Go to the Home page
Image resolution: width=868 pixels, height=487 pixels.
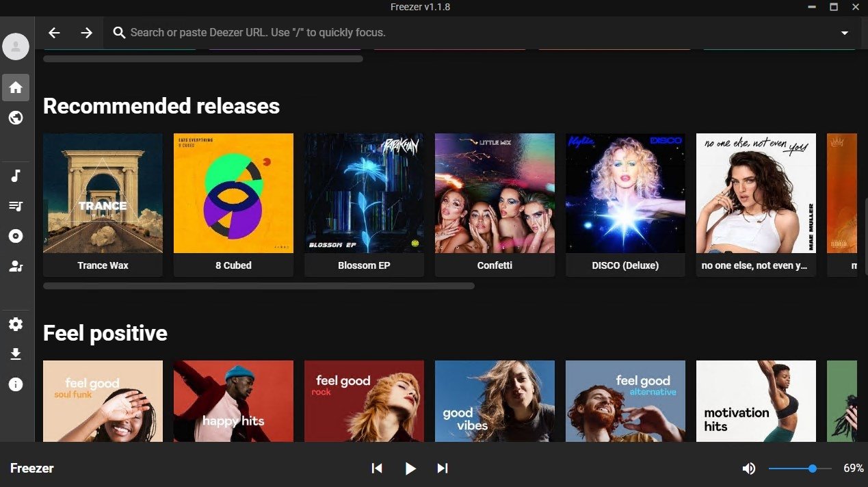click(x=16, y=88)
